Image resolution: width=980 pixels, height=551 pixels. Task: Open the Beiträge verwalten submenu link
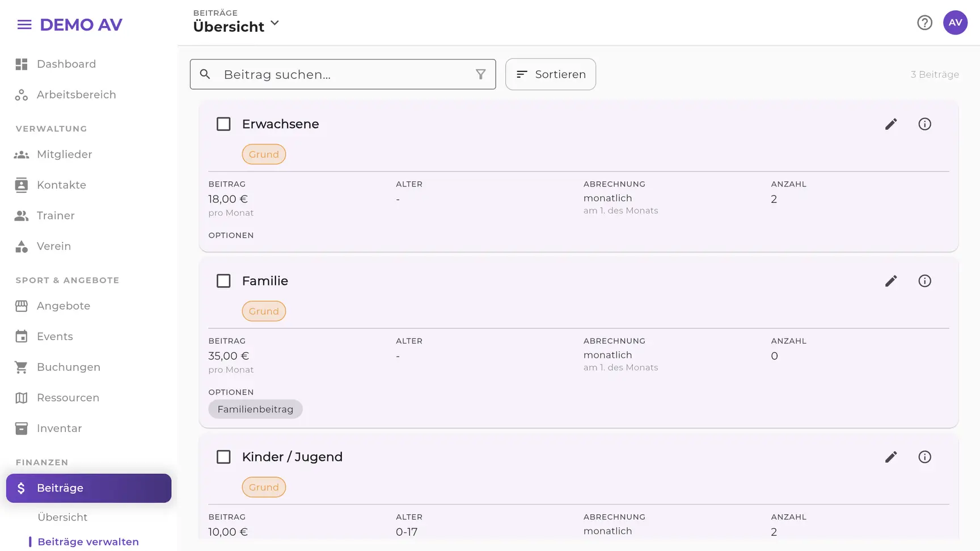[x=88, y=542]
